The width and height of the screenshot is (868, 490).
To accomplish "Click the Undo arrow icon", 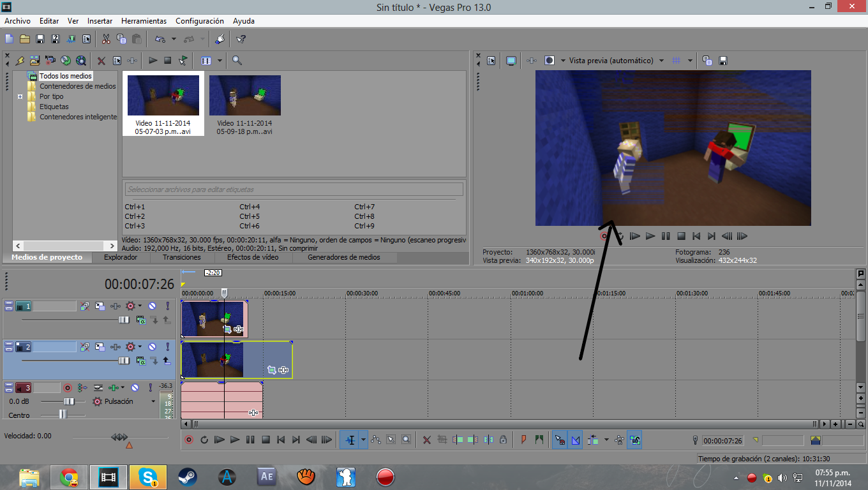I will pyautogui.click(x=160, y=39).
